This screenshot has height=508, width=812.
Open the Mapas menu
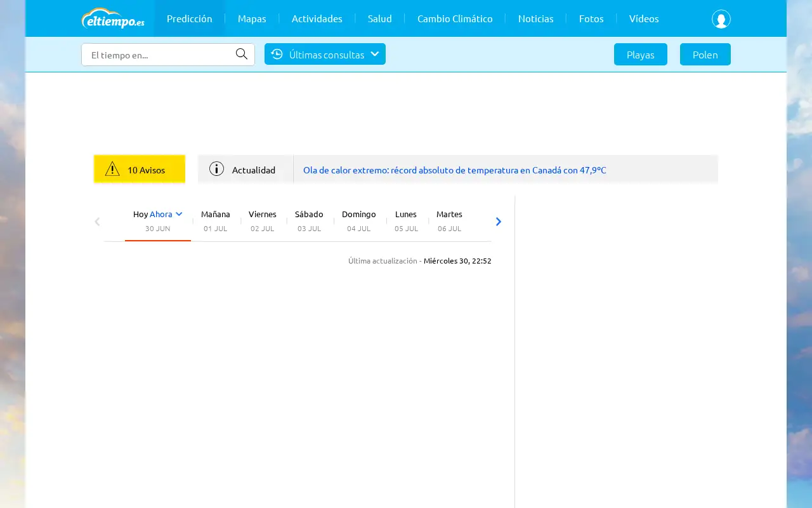252,18
